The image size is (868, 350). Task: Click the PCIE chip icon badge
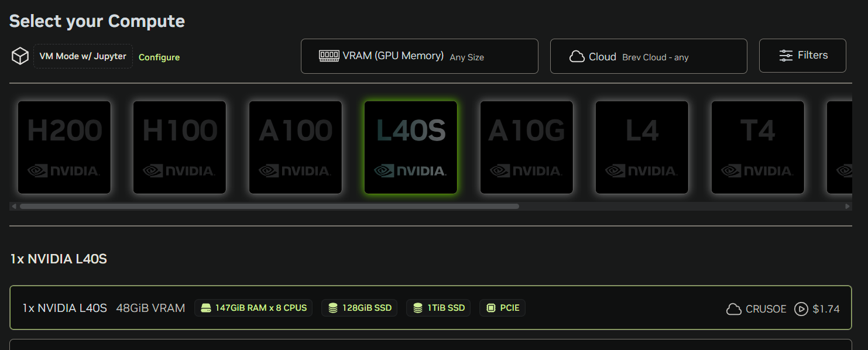[x=490, y=308]
